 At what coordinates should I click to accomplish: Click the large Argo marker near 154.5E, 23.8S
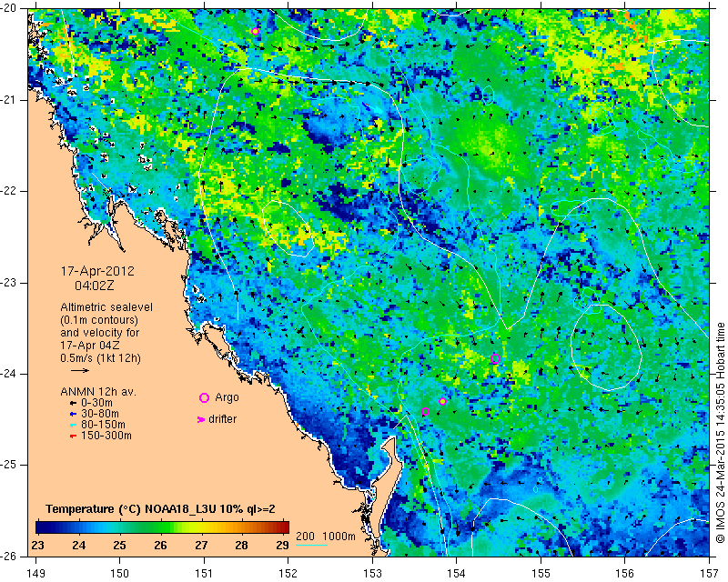point(495,359)
